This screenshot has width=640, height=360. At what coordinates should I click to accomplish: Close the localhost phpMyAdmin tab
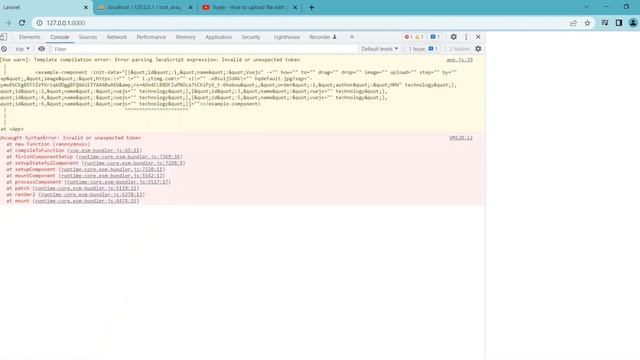pyautogui.click(x=190, y=7)
